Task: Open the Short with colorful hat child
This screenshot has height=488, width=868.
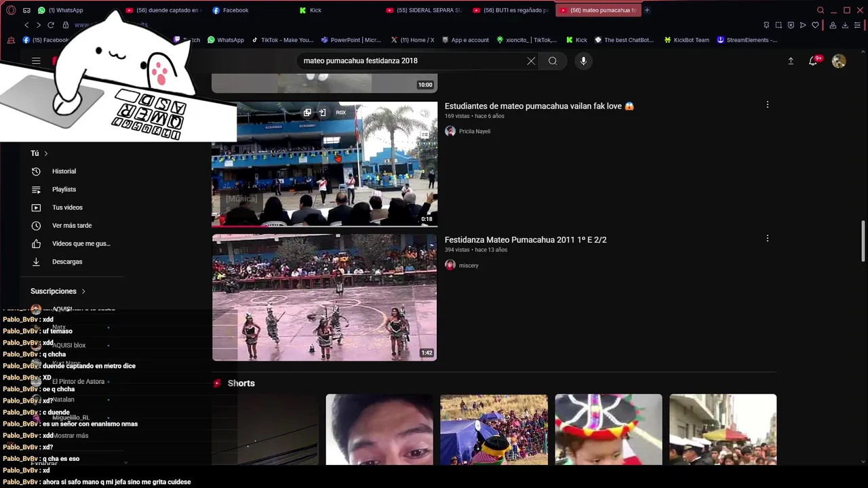Action: (x=608, y=430)
